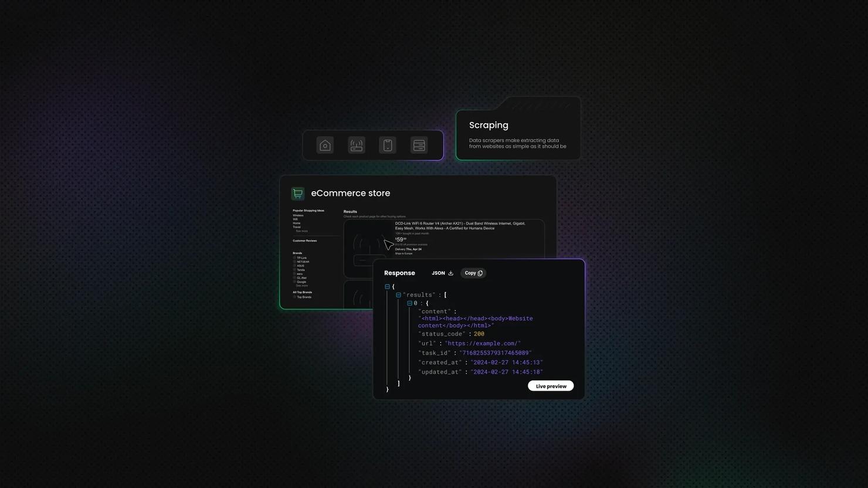Toggle the NETGEAR brand checkbox
The width and height of the screenshot is (868, 488).
pos(294,262)
